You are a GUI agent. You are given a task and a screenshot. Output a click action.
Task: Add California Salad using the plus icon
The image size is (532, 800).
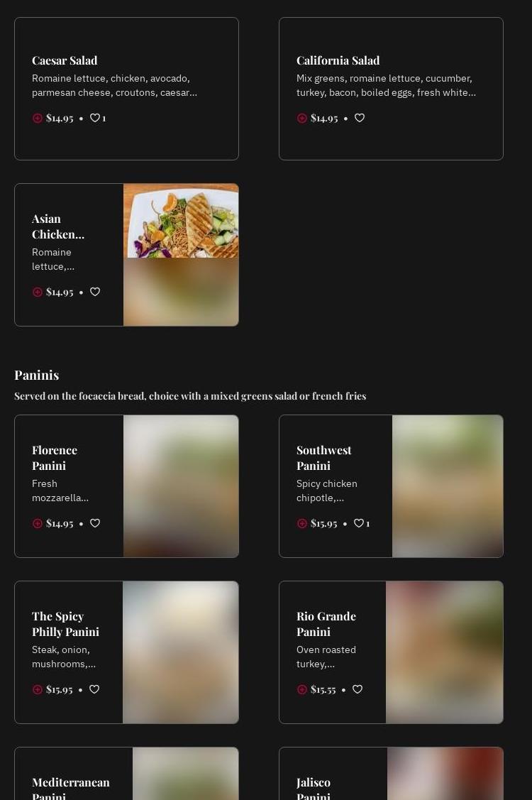pos(302,119)
